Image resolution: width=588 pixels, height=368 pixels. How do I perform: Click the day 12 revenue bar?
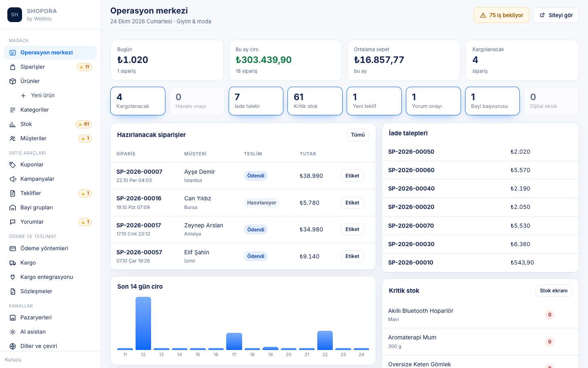(x=143, y=323)
